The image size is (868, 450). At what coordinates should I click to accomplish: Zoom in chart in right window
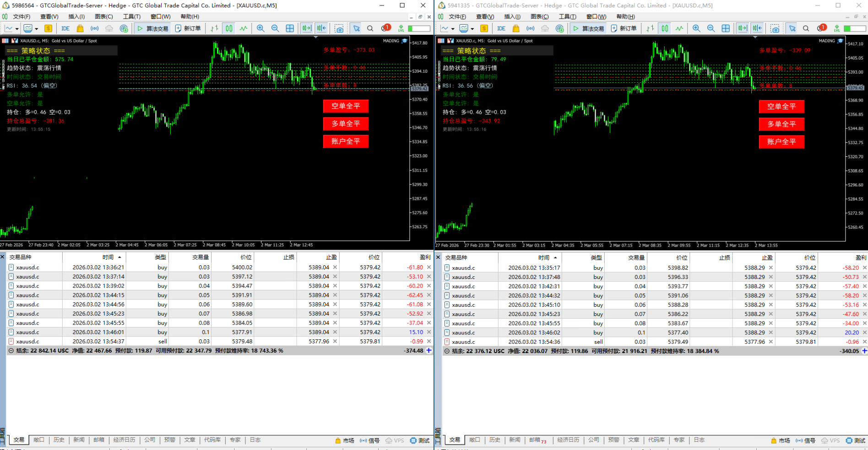tap(696, 28)
